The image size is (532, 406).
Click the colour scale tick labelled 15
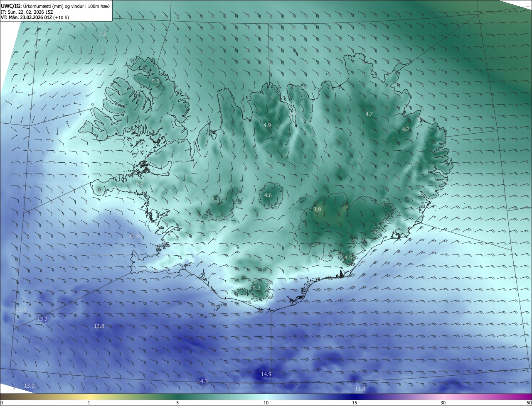[x=355, y=403]
